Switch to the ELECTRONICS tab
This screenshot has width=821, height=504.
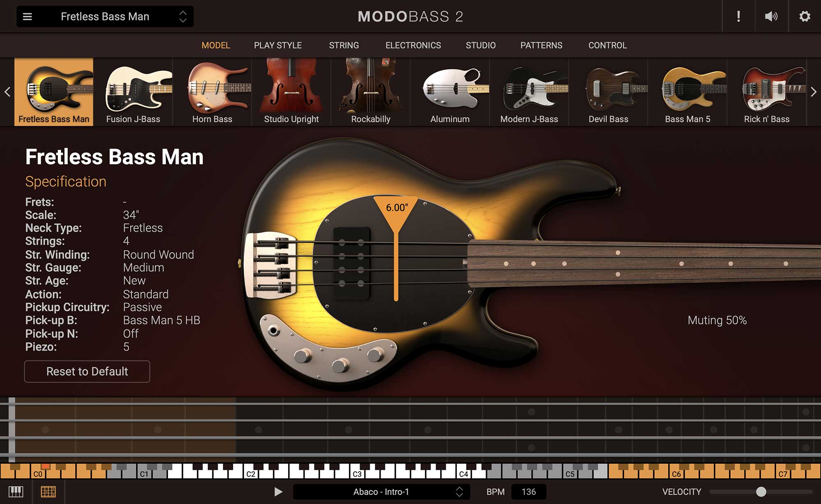click(413, 46)
